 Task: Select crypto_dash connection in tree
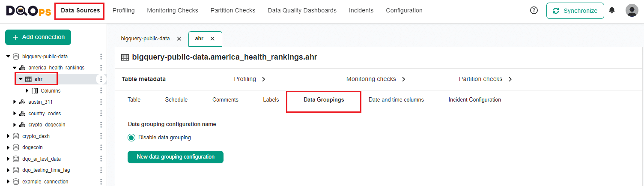click(36, 136)
